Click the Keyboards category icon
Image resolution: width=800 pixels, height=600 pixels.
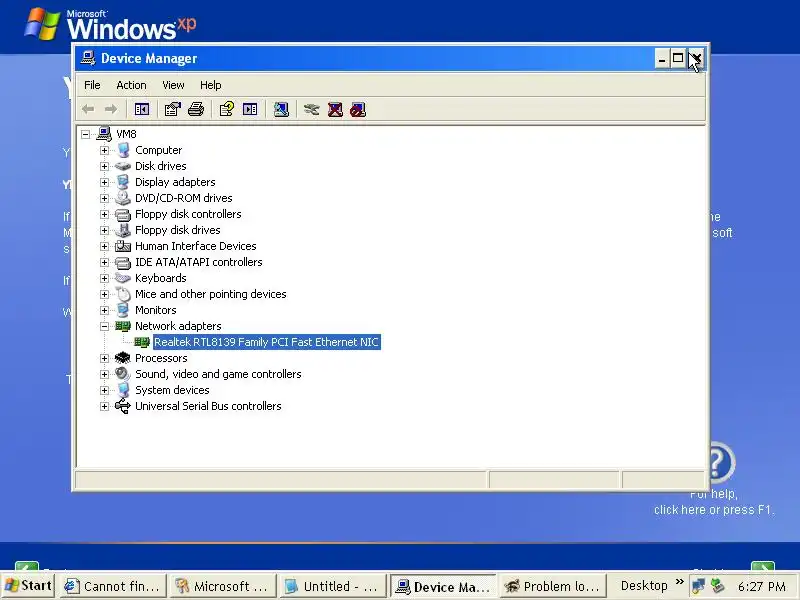click(123, 278)
